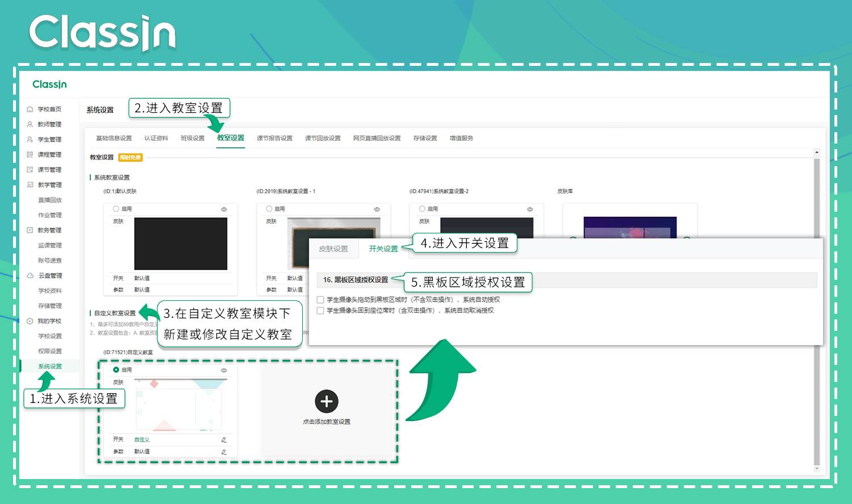Select 启用 radio for (ID:2019)系统教室设置-1
This screenshot has width=852, height=504.
tap(269, 209)
